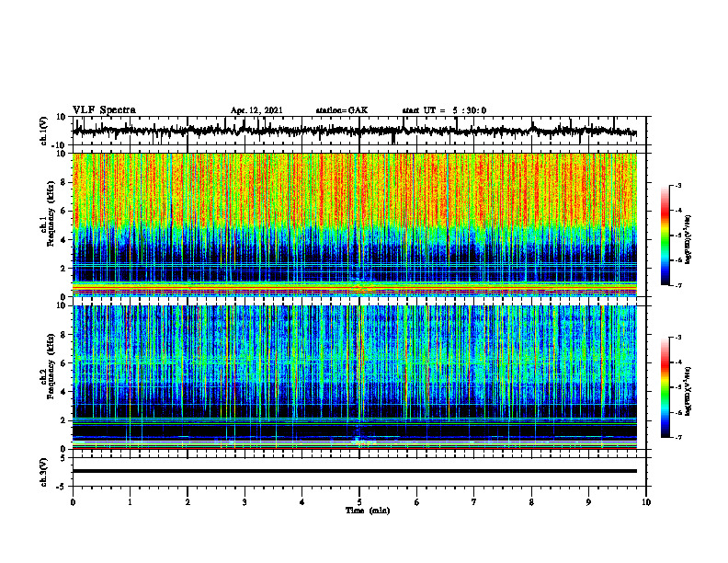Image resolution: width=728 pixels, height=563 pixels.
Task: Click the "ch.3(V)" axis label
Action: [44, 472]
